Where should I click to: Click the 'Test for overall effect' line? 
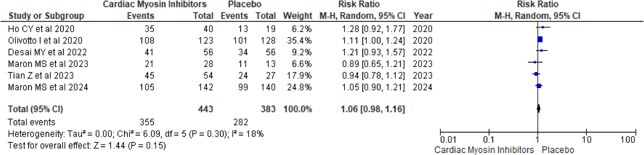pos(87,145)
